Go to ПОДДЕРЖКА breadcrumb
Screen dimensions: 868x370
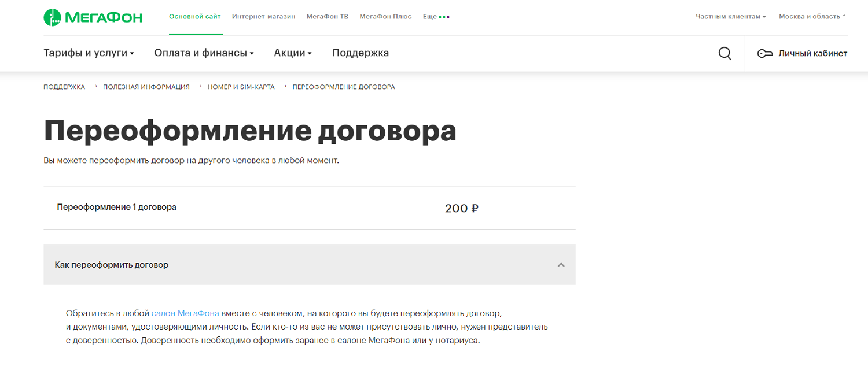pyautogui.click(x=64, y=87)
